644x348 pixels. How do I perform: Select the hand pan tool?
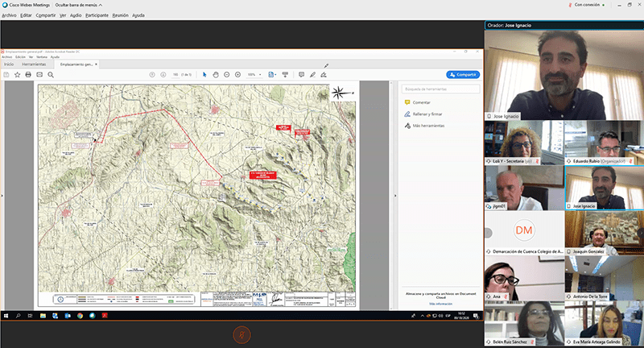pos(216,74)
